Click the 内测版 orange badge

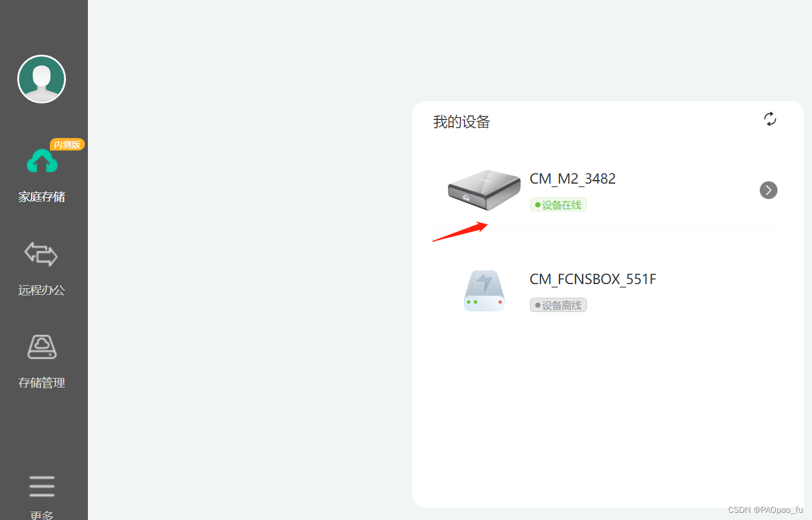pyautogui.click(x=67, y=144)
